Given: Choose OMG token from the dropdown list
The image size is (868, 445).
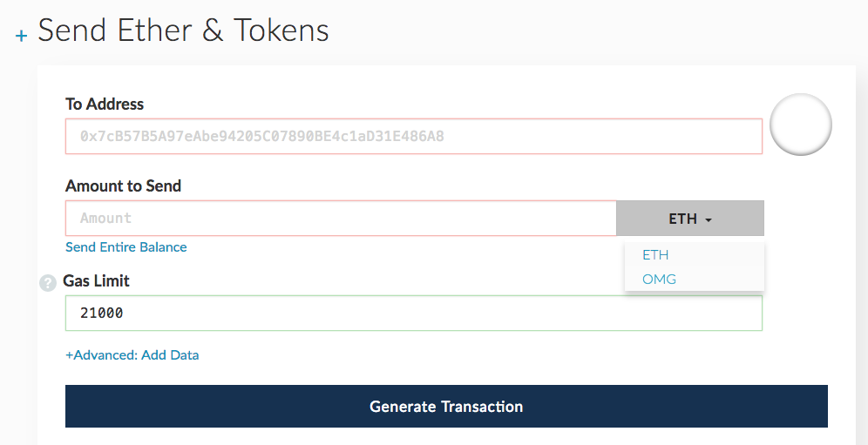Looking at the screenshot, I should coord(659,280).
